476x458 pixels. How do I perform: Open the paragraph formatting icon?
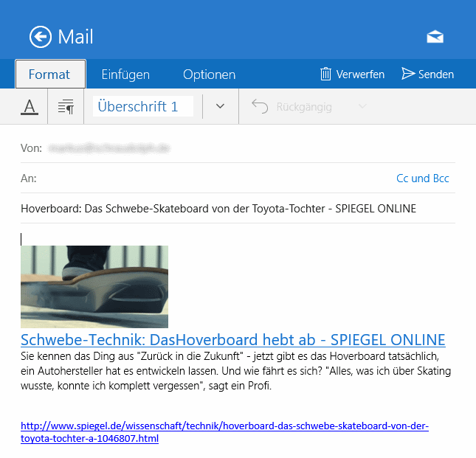tap(66, 106)
